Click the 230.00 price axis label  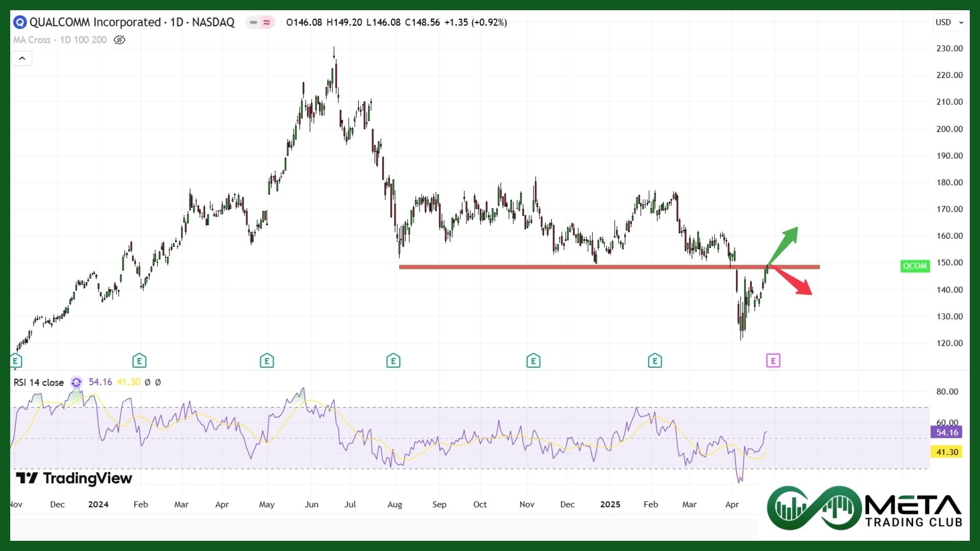(x=949, y=48)
